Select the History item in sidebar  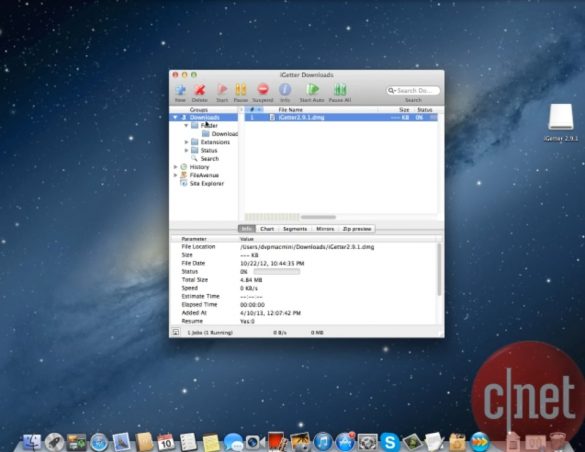click(199, 167)
